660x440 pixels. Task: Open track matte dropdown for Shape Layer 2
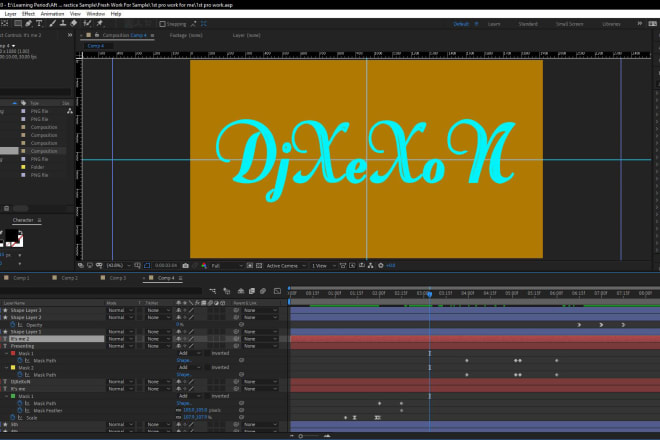(158, 317)
